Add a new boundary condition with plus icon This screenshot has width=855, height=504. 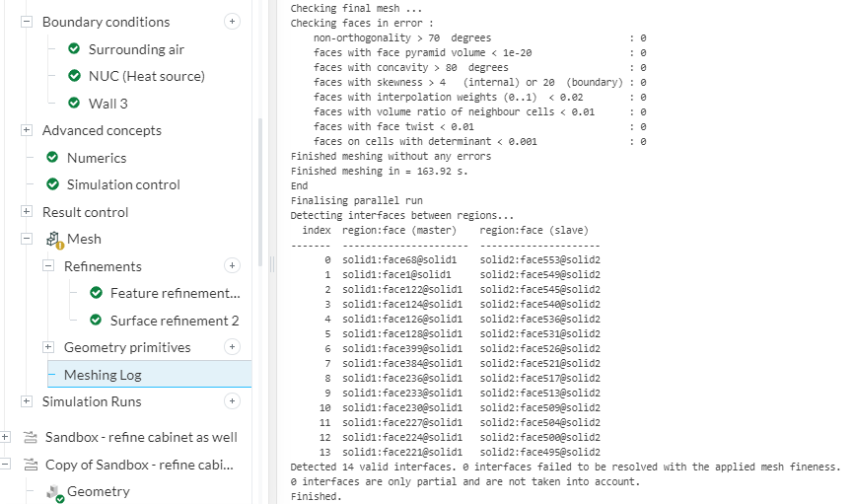(x=232, y=21)
